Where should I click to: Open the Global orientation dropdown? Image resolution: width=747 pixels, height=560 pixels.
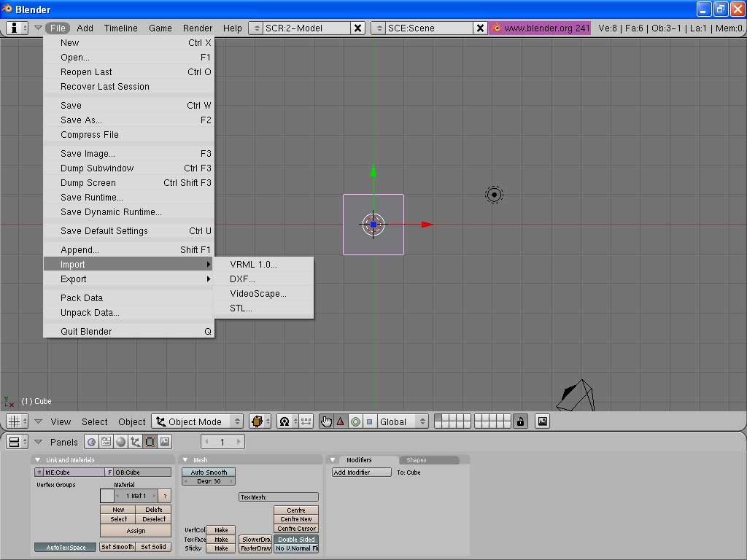click(403, 421)
